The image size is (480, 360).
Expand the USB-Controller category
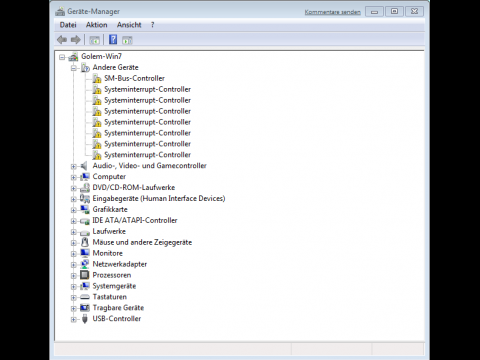(74, 320)
